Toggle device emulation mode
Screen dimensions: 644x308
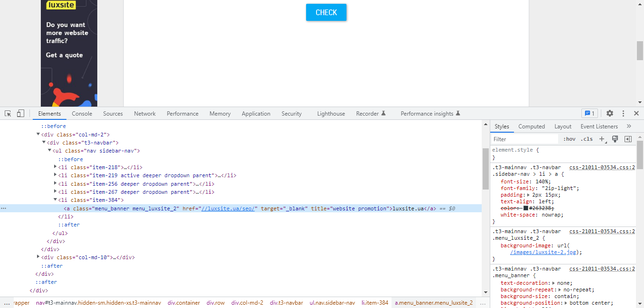tap(20, 113)
